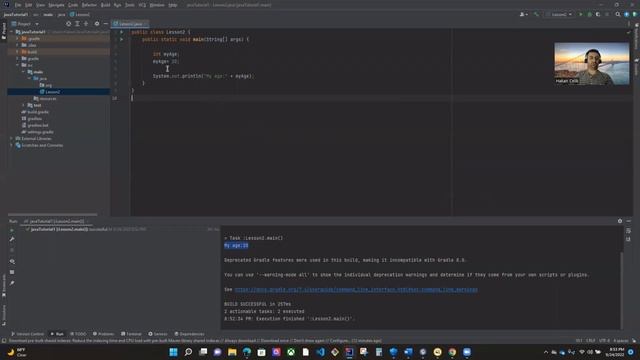Open build.gradle file
Image resolution: width=640 pixels, height=360 pixels.
[x=35, y=112]
